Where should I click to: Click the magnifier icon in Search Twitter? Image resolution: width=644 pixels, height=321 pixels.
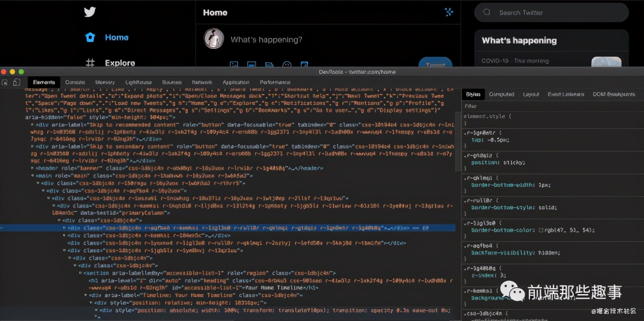tap(486, 12)
